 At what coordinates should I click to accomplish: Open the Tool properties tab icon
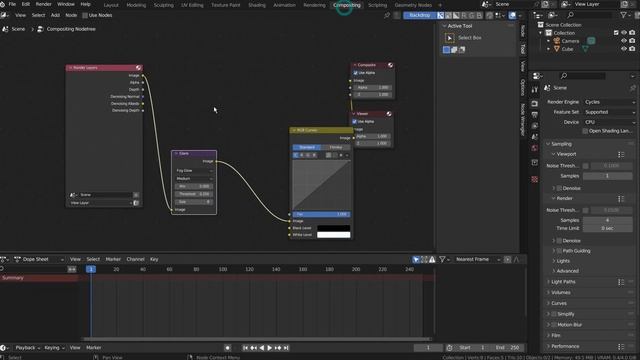[535, 90]
